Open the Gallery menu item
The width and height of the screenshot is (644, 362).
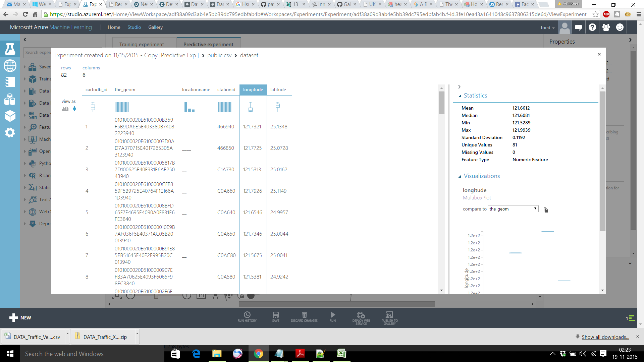click(x=155, y=27)
